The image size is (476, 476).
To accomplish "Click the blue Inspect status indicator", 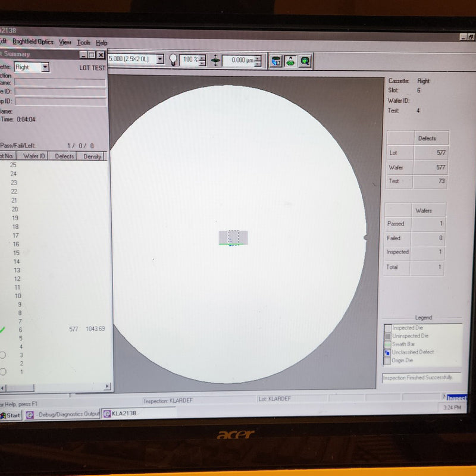I will tap(456, 398).
